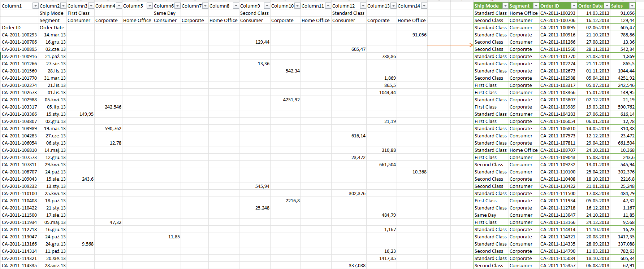This screenshot has height=269, width=644.
Task: Click order ID CA-2011-114790
Action: click(558, 251)
